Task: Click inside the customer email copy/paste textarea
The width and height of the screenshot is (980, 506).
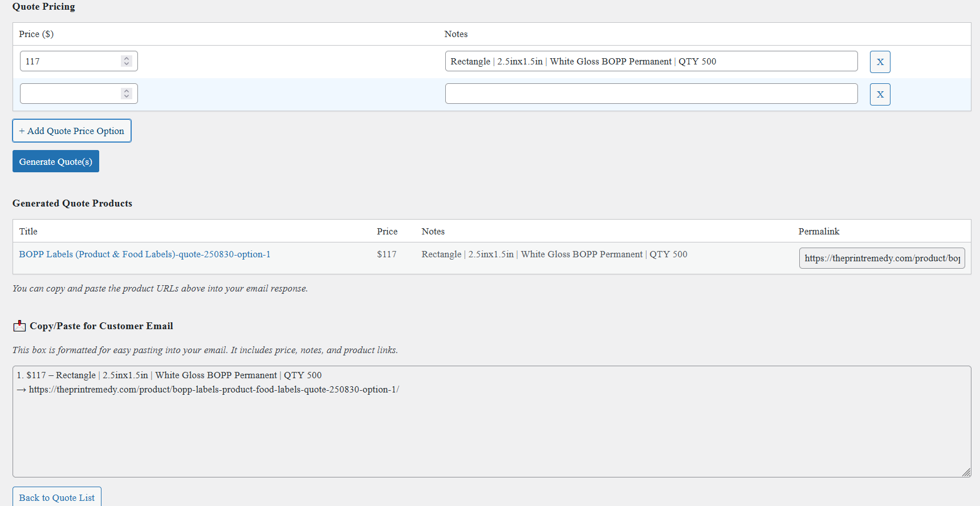Action: (x=490, y=434)
